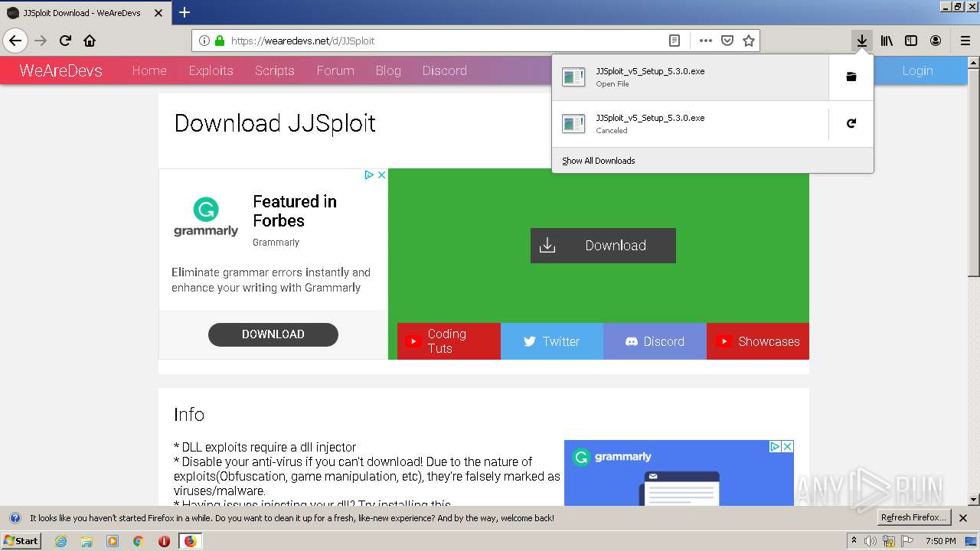Viewport: 980px width, 551px height.
Task: Open the Discord nav item
Action: [x=444, y=70]
